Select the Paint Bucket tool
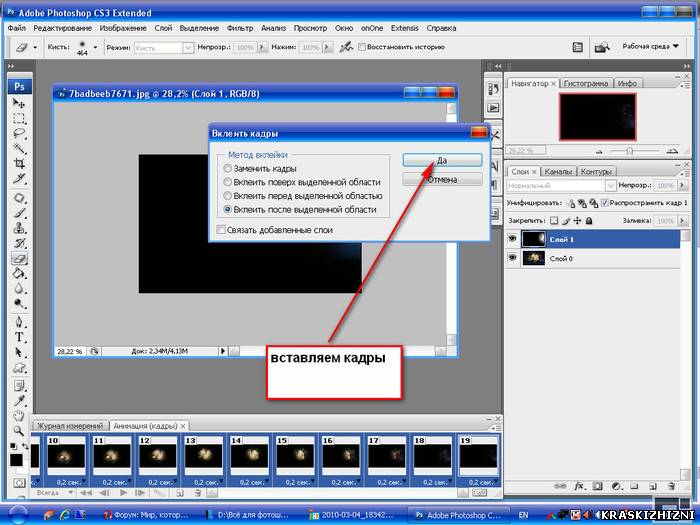Viewport: 700px width, 525px height. [19, 273]
